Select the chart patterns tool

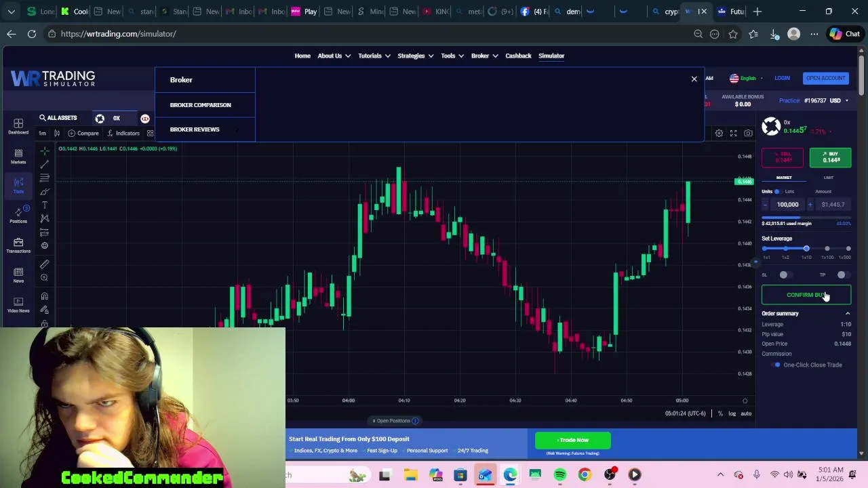pyautogui.click(x=44, y=218)
